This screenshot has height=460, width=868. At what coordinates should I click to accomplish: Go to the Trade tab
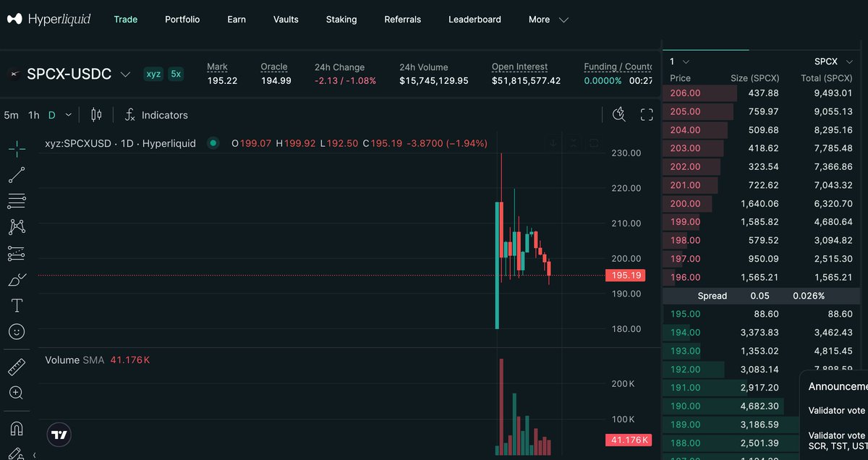pyautogui.click(x=126, y=20)
